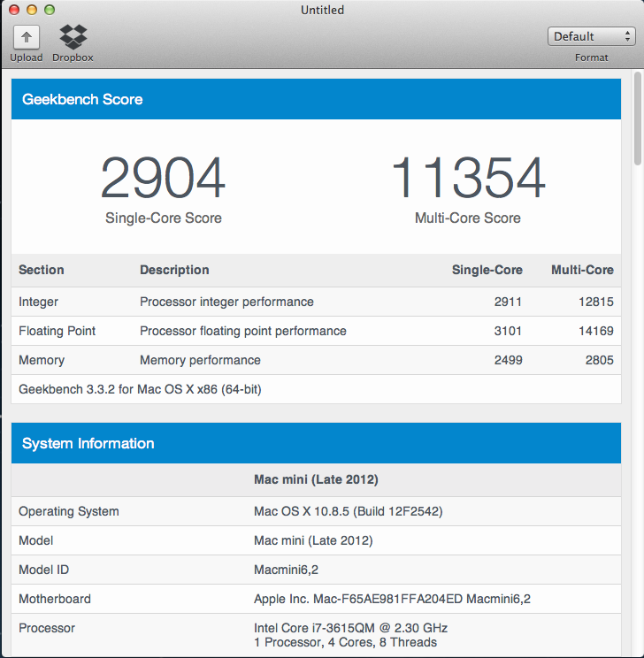Screen dimensions: 644x658
Task: Click the 'Untitled' window title
Action: [322, 10]
